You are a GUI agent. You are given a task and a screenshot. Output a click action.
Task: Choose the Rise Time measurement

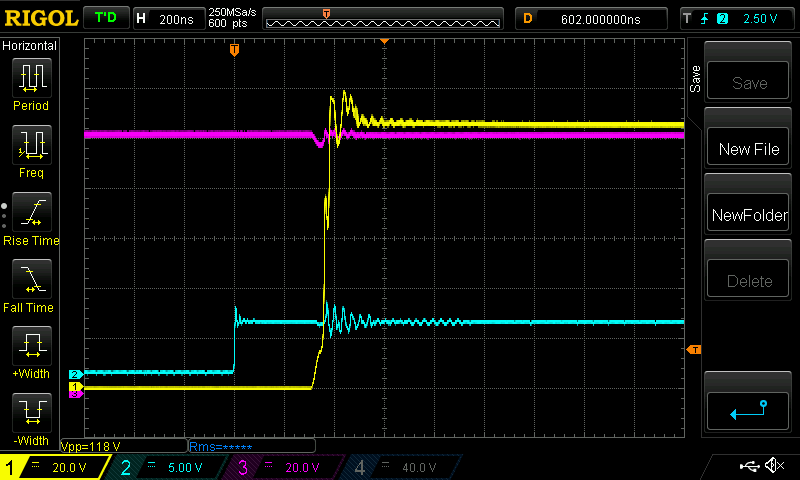(30, 218)
